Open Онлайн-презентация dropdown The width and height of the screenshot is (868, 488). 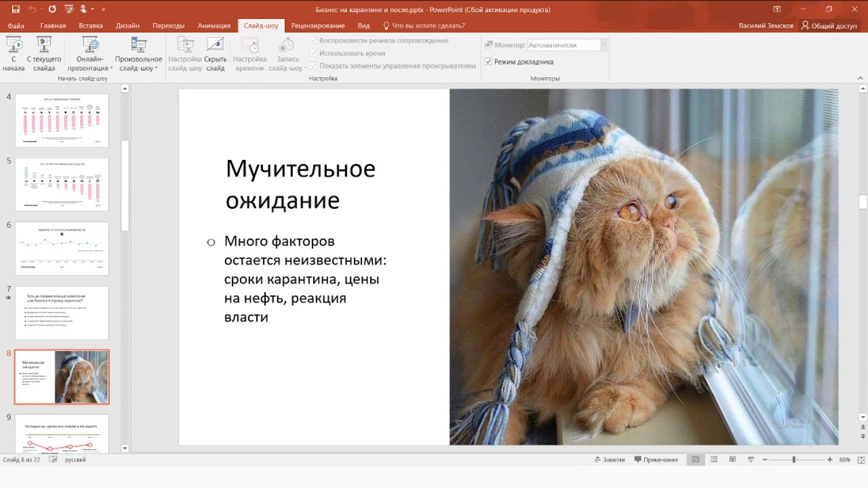pyautogui.click(x=90, y=54)
